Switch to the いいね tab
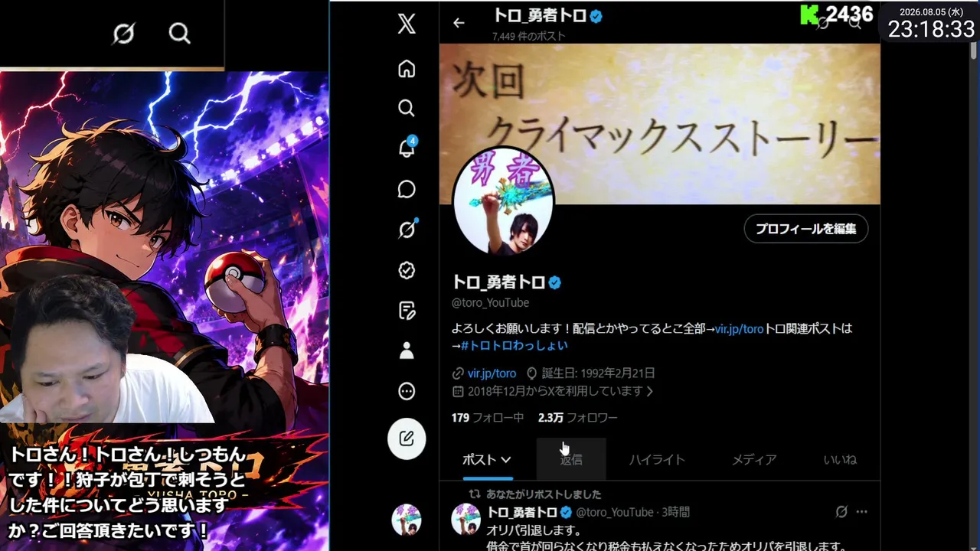This screenshot has height=551, width=980. [840, 459]
